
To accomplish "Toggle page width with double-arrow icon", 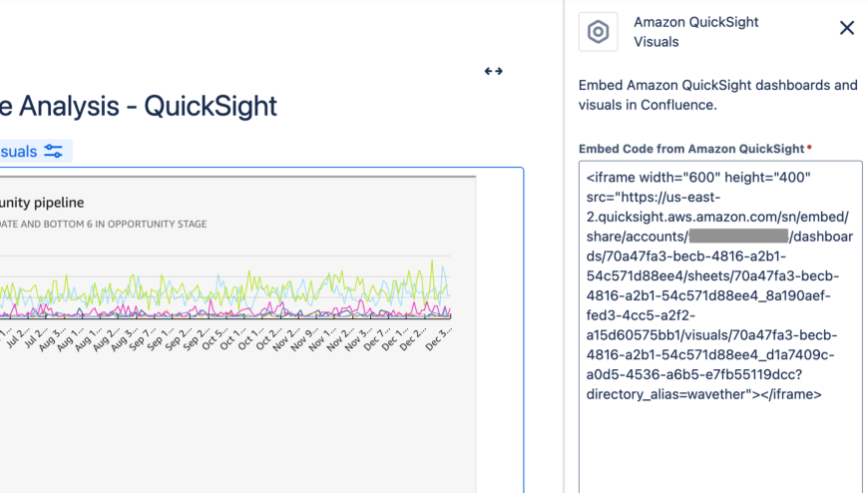I will tap(493, 71).
